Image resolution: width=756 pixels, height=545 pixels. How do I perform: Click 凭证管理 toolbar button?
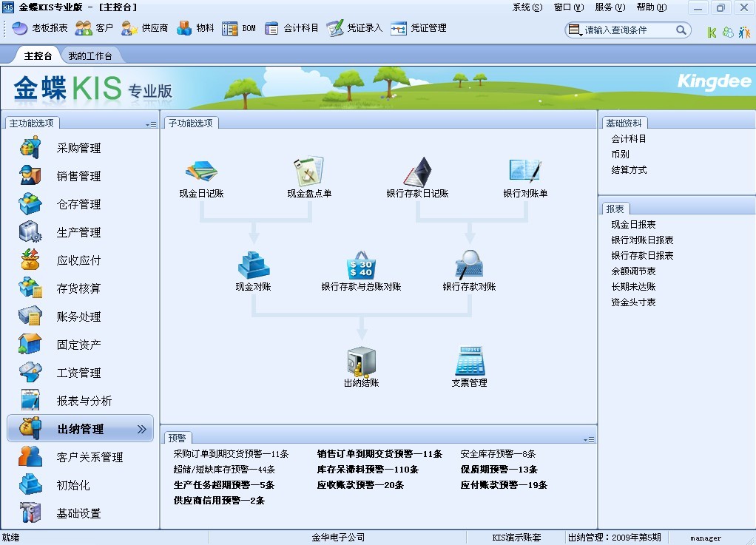pyautogui.click(x=418, y=28)
